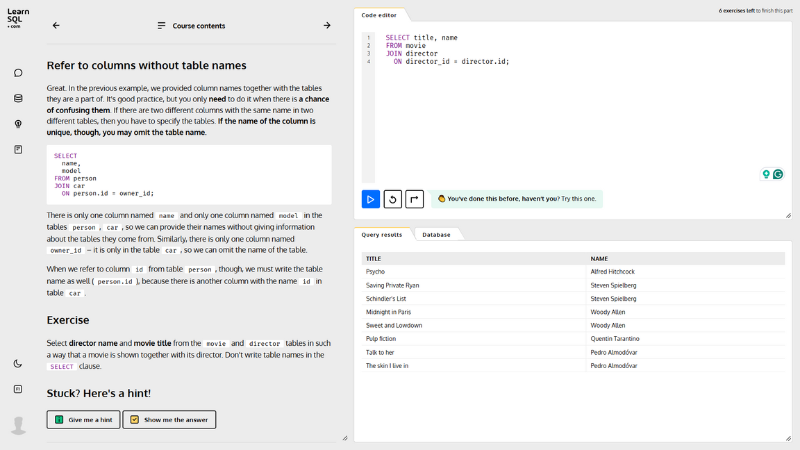Viewport: 800px width, 450px height.
Task: Select the 'Midnight in Paris' cell
Action: tap(474, 312)
